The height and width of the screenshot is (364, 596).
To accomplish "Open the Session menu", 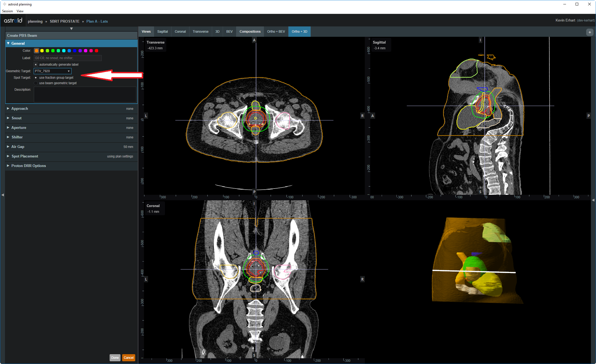I will (7, 11).
